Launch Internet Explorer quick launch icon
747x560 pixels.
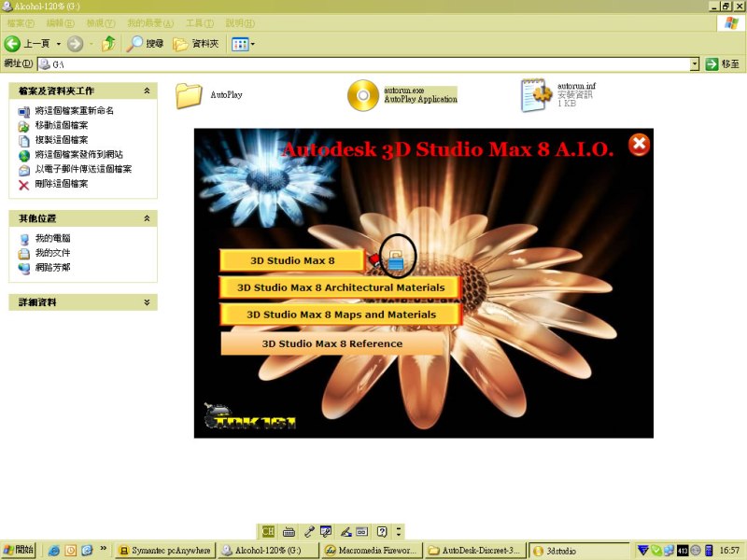click(54, 551)
